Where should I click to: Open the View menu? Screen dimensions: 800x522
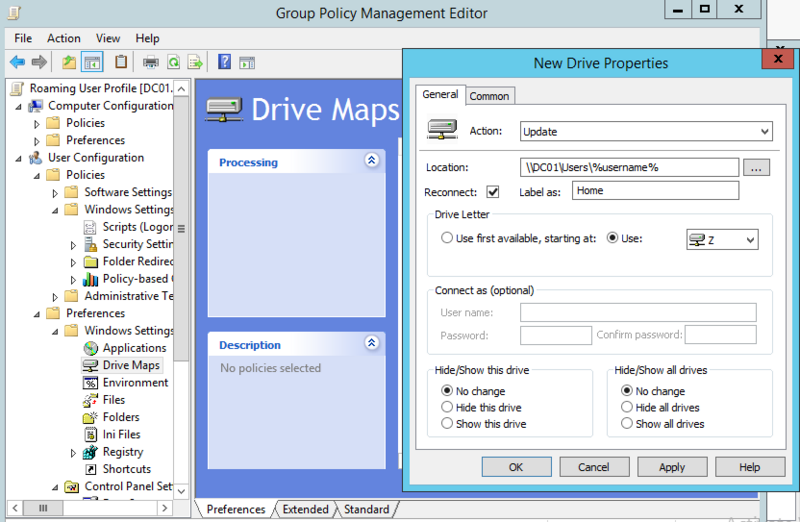[x=108, y=38]
